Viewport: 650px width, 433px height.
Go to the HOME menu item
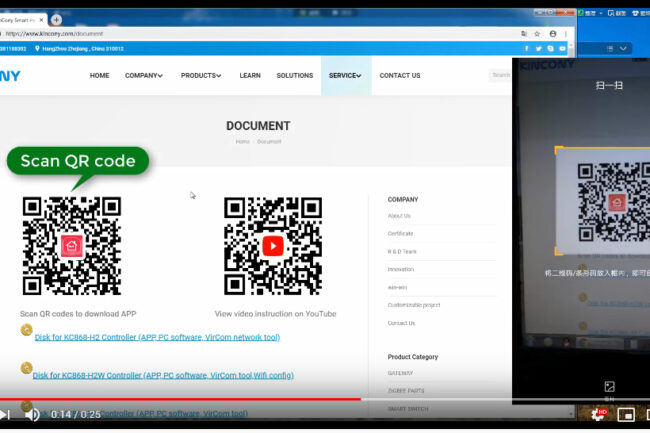click(x=99, y=75)
